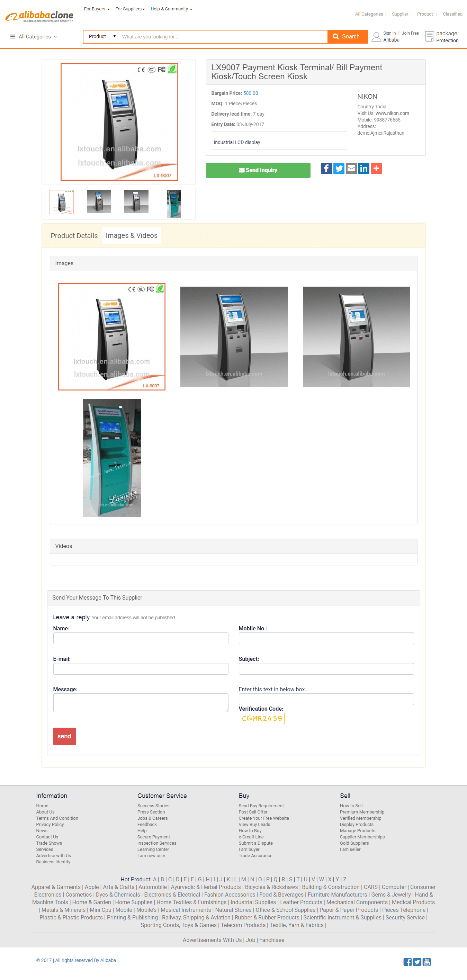The image size is (467, 980).
Task: Click the Facebook share icon
Action: (x=326, y=168)
